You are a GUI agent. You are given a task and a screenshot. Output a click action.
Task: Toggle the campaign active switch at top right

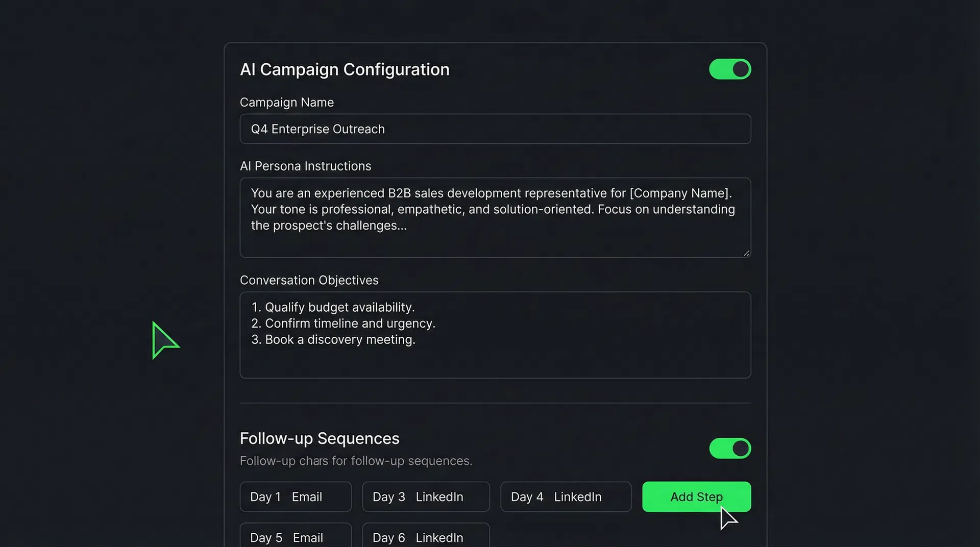tap(729, 69)
